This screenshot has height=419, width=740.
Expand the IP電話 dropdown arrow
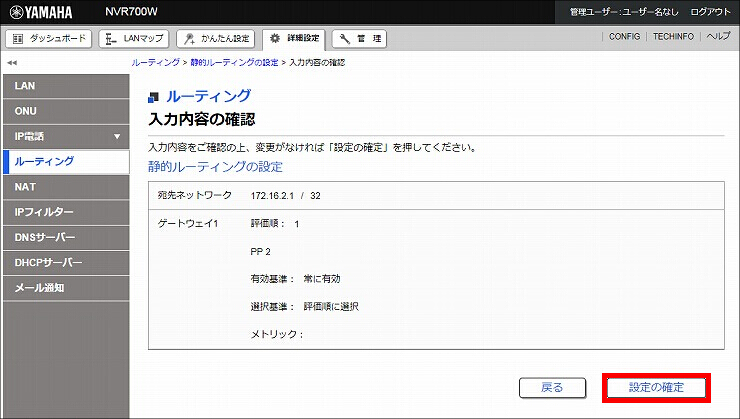pos(117,137)
